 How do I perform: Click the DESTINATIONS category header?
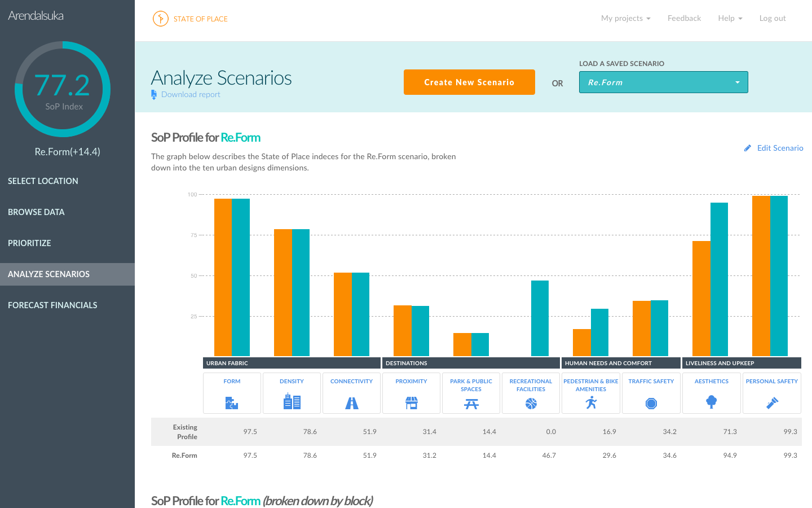click(471, 363)
